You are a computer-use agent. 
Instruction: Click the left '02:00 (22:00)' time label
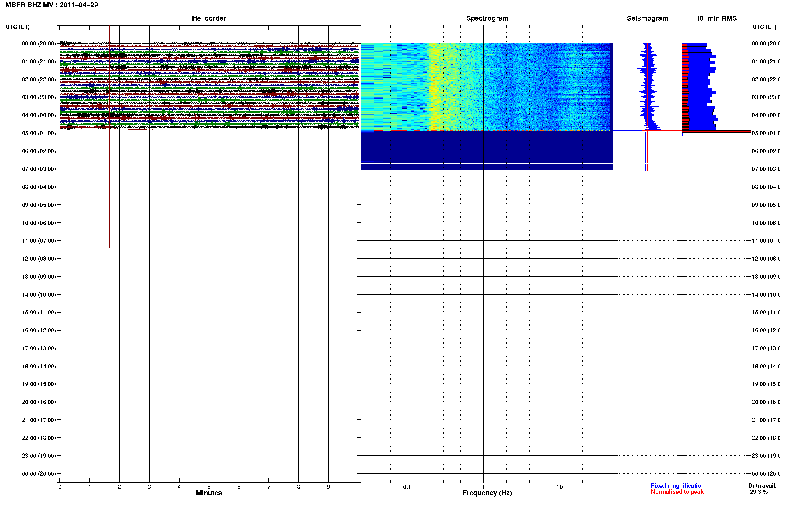(x=39, y=79)
